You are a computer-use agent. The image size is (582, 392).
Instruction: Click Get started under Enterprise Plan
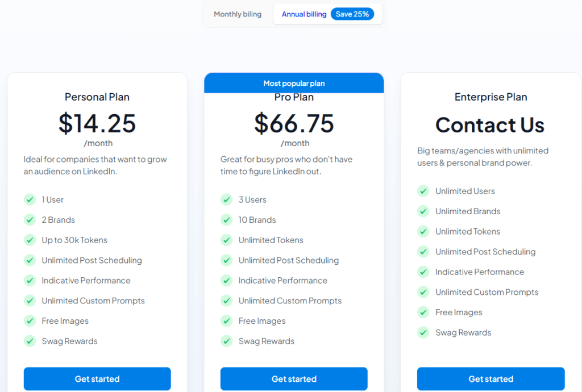pyautogui.click(x=490, y=378)
